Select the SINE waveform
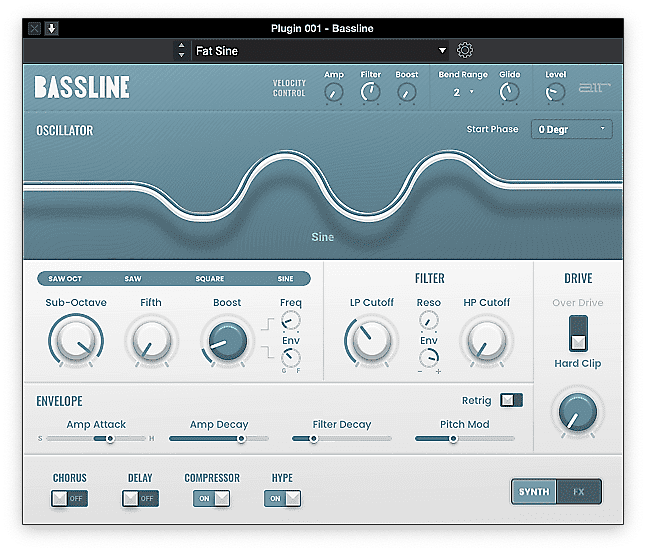This screenshot has width=646, height=551. (285, 279)
